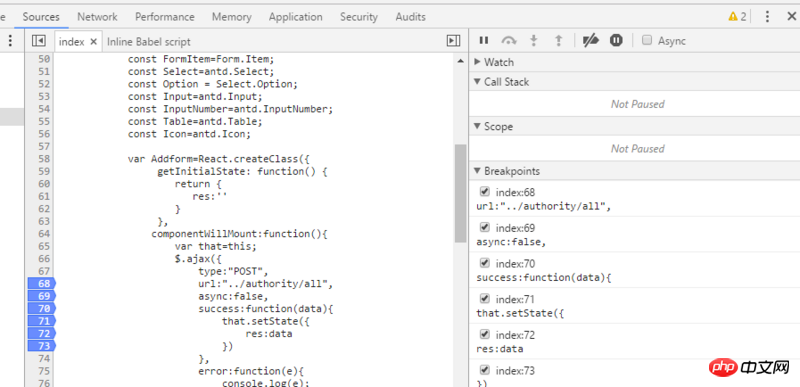The image size is (800, 387).
Task: Toggle the pause on exceptions icon
Action: pos(616,41)
